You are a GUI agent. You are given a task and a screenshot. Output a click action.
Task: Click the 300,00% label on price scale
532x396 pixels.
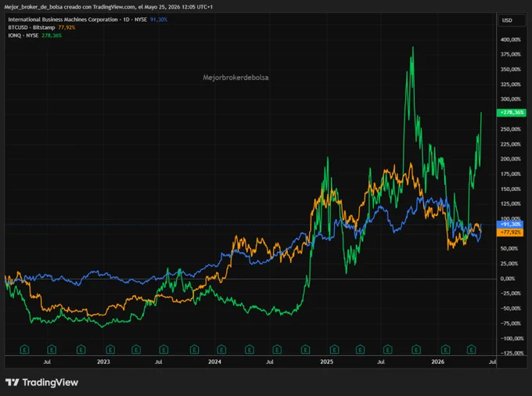click(511, 99)
